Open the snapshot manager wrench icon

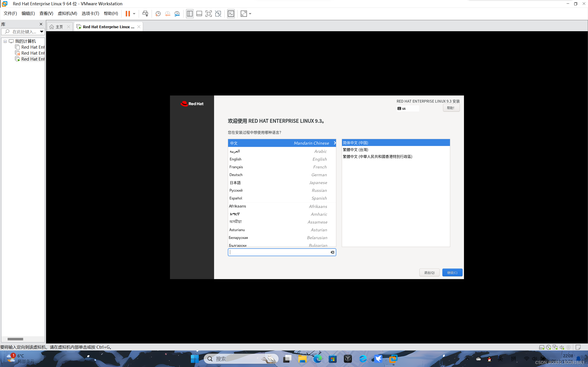coord(177,14)
